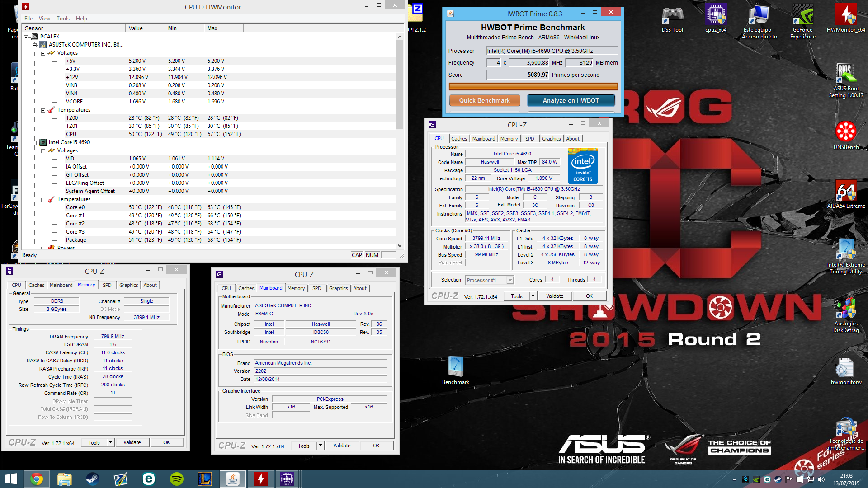The width and height of the screenshot is (868, 488).
Task: Open Spotify from taskbar
Action: (x=177, y=479)
